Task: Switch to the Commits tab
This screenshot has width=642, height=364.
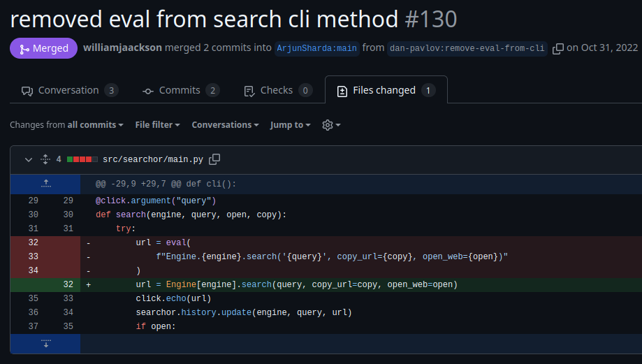Action: point(180,90)
